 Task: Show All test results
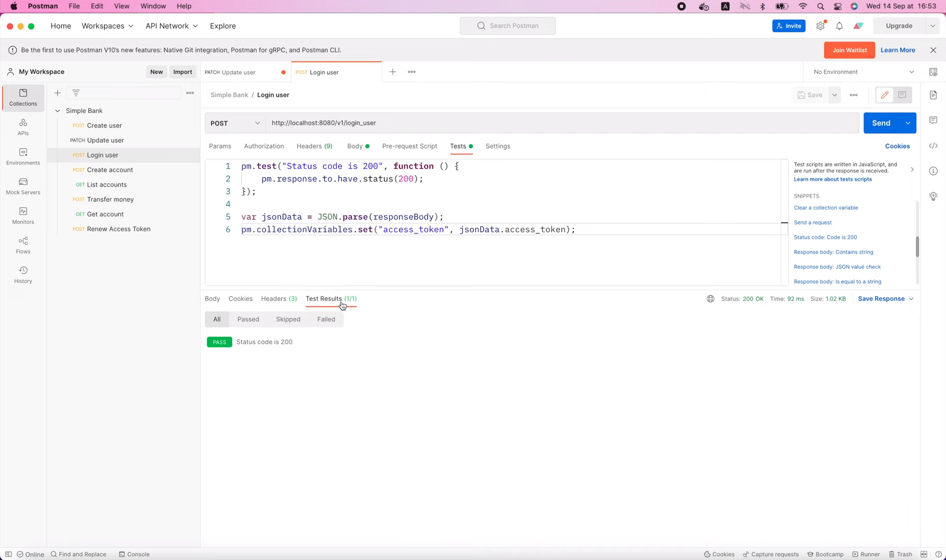click(217, 319)
